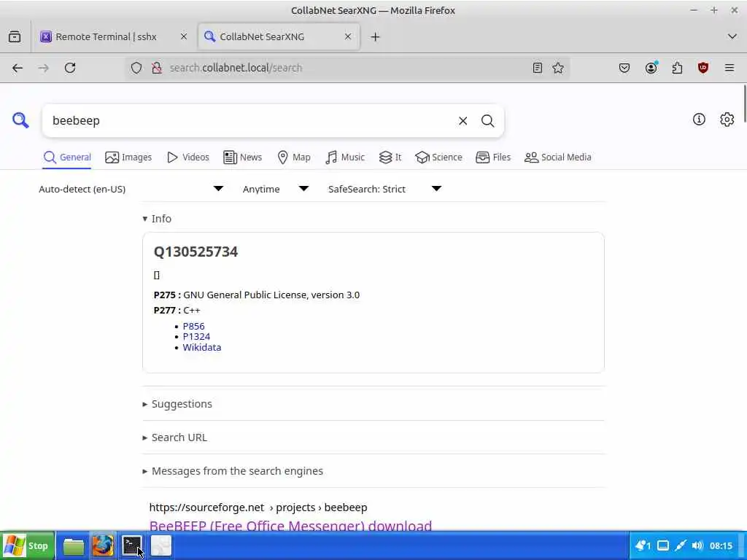Reload the page in Firefox
Image resolution: width=747 pixels, height=560 pixels.
pyautogui.click(x=70, y=68)
